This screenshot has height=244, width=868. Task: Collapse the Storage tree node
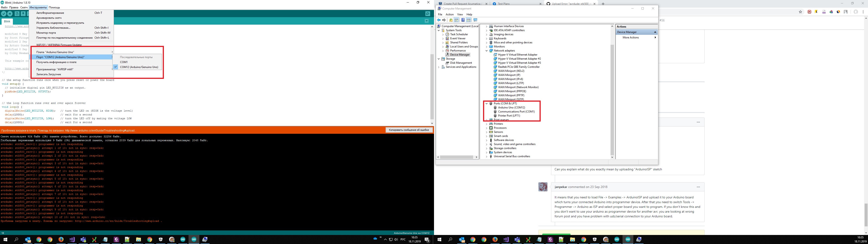pos(439,59)
